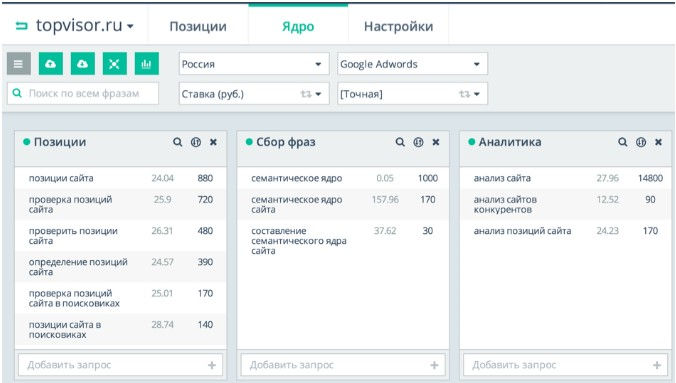Select составление семантического ядра сайта
The image size is (676, 383).
(299, 241)
